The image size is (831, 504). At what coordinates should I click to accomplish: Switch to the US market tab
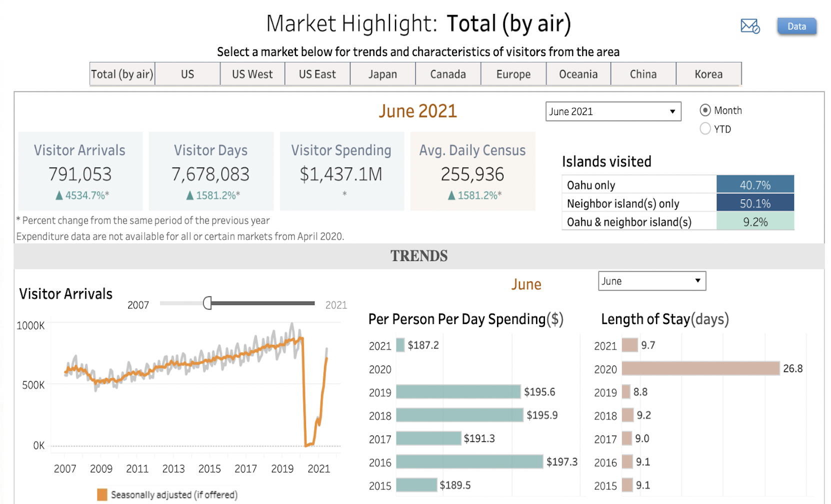tap(187, 74)
